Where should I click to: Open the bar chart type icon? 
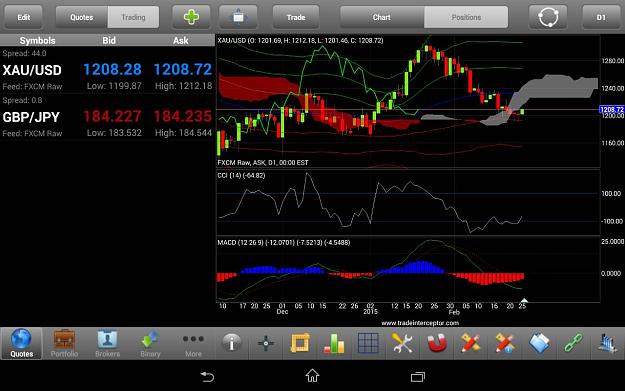[334, 343]
